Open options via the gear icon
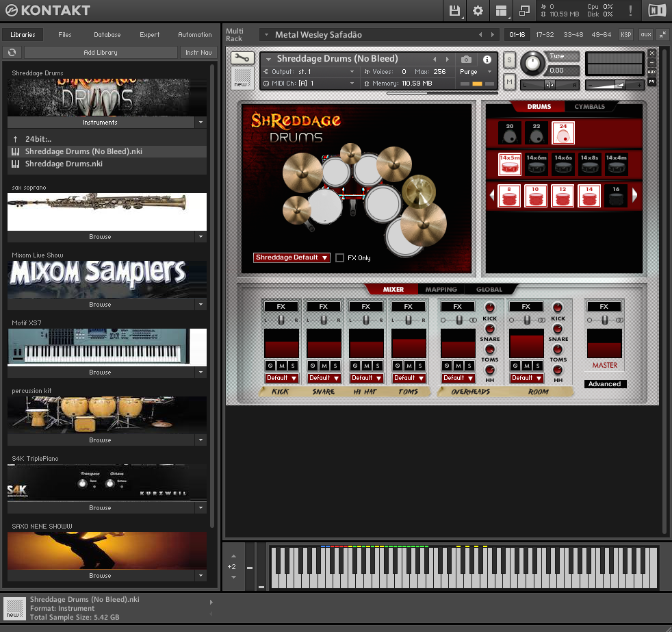The height and width of the screenshot is (632, 672). pos(478,10)
